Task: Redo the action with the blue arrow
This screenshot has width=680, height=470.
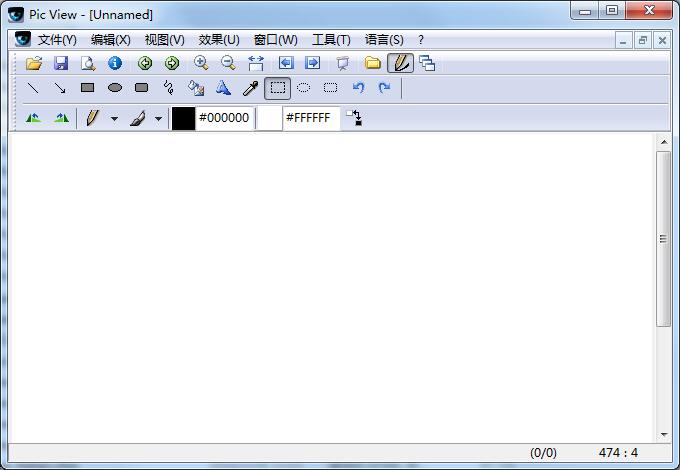Action: pyautogui.click(x=384, y=88)
